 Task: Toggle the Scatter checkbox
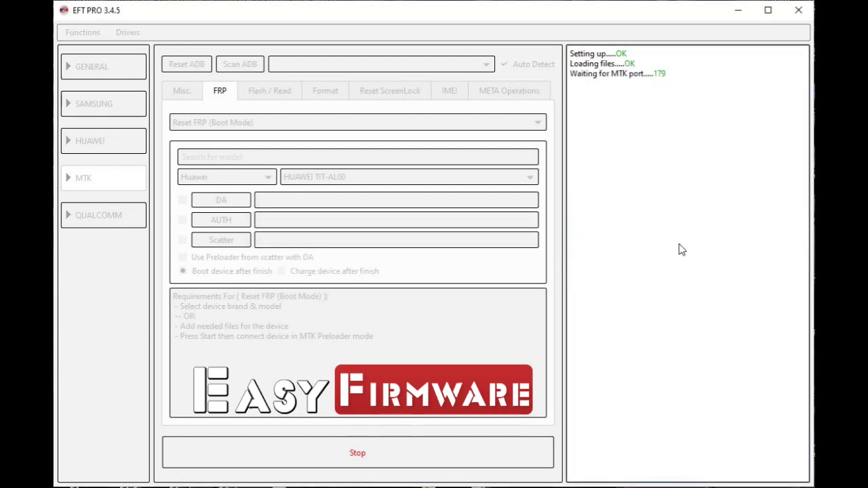pyautogui.click(x=182, y=240)
